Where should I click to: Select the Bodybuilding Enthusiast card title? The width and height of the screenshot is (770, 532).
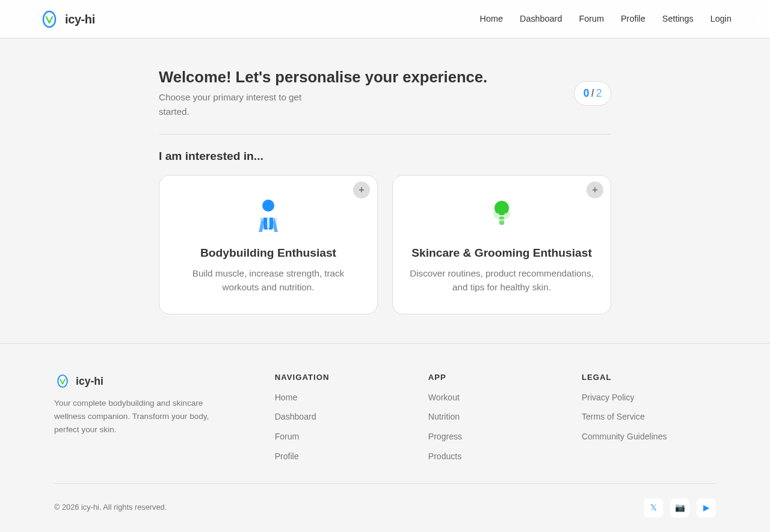click(268, 253)
